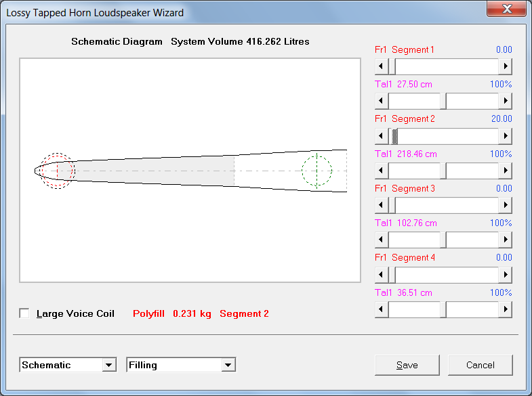532x396 pixels.
Task: Click right arrow of Tal1 36.51 cm scrollbar
Action: [x=505, y=309]
